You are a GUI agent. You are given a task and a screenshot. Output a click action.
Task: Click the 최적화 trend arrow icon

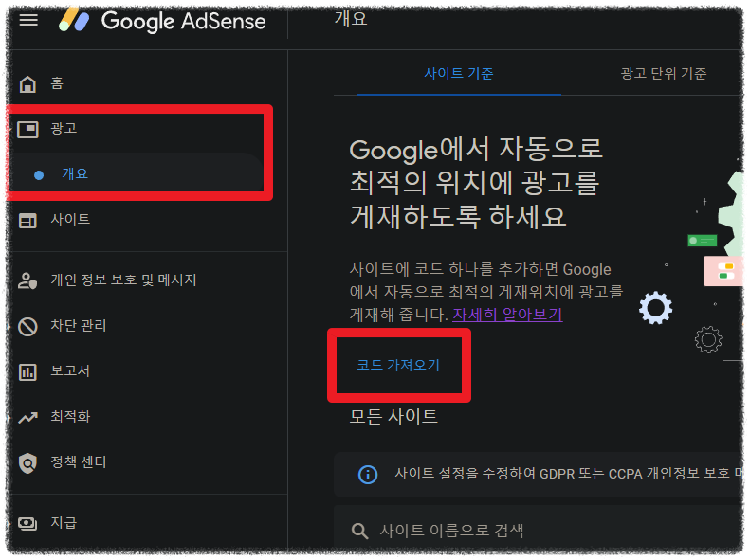(x=27, y=418)
